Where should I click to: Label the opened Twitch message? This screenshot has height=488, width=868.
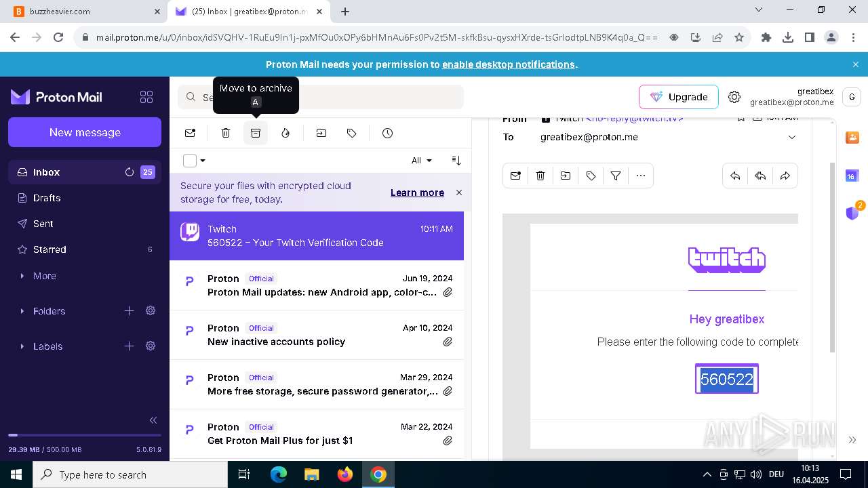point(591,176)
